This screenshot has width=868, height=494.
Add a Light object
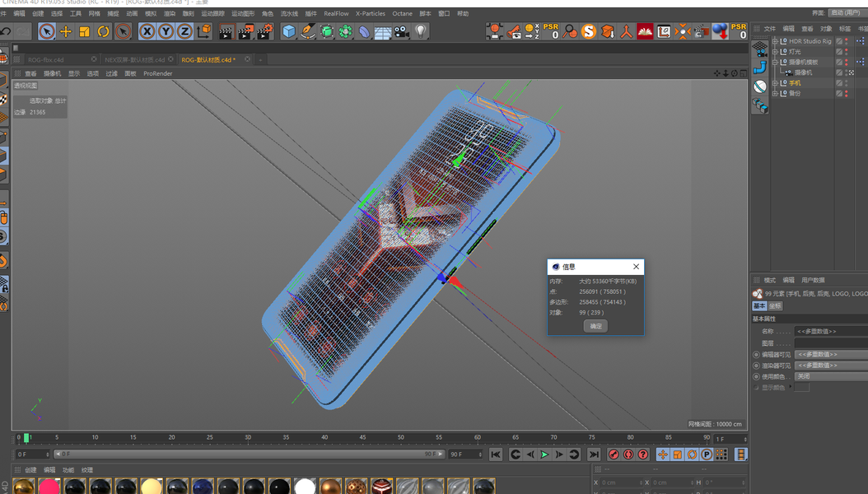point(421,31)
